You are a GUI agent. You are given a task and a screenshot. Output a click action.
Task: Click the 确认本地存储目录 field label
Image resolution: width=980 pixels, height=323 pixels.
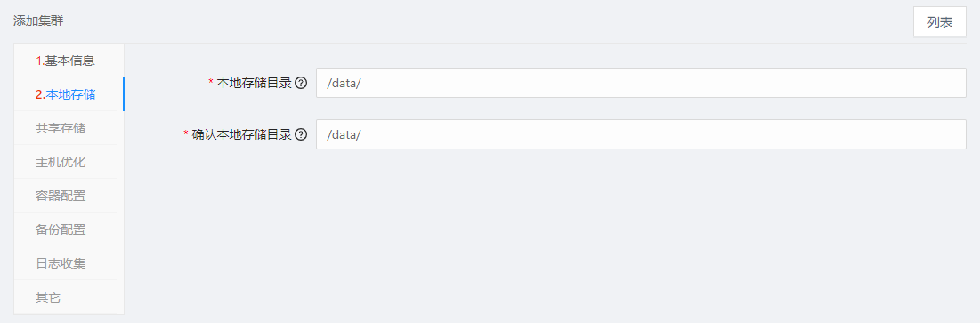pos(242,134)
